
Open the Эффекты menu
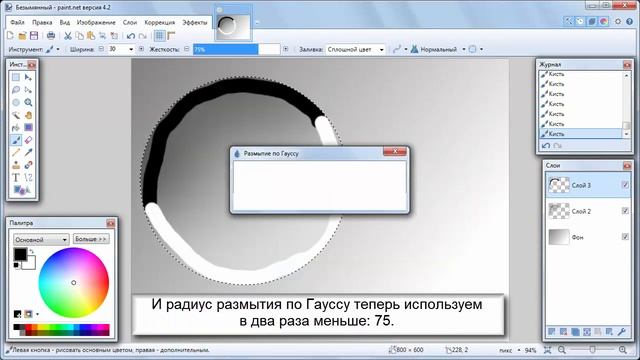pos(195,22)
